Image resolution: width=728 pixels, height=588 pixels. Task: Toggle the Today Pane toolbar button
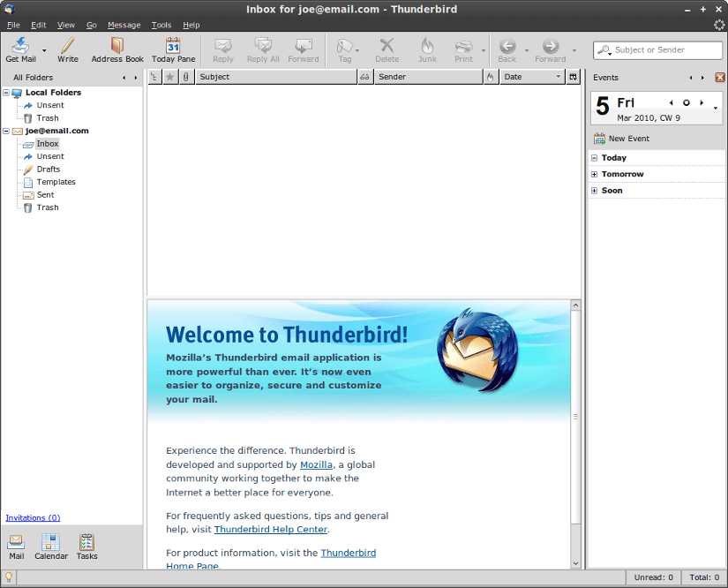173,49
